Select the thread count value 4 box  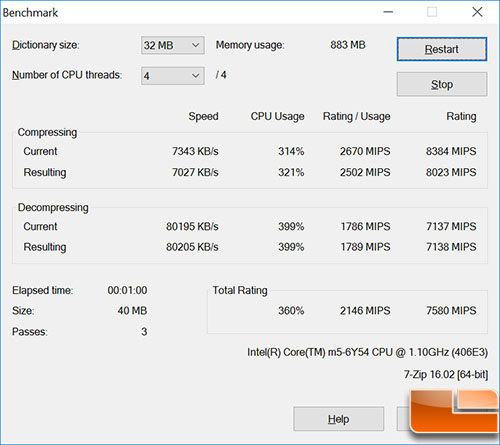tap(173, 76)
